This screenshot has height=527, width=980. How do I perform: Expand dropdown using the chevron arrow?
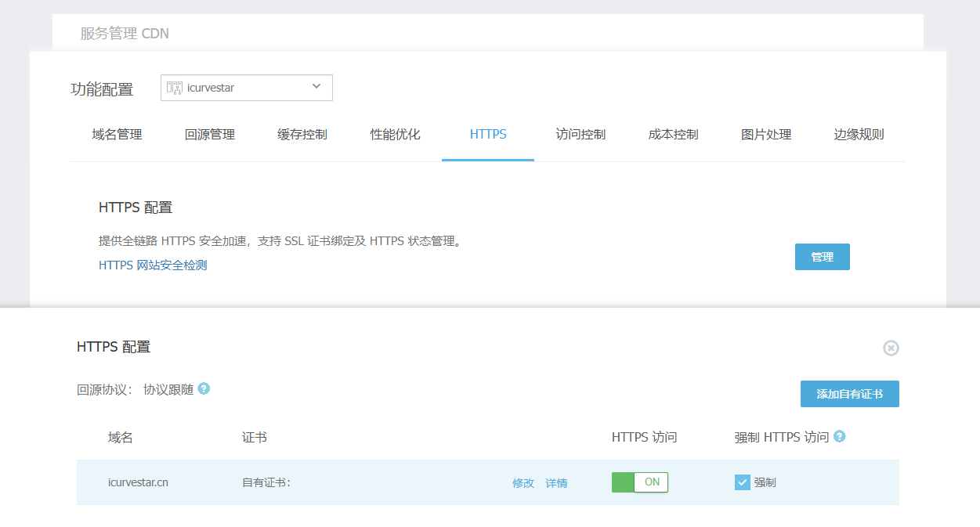coord(316,87)
